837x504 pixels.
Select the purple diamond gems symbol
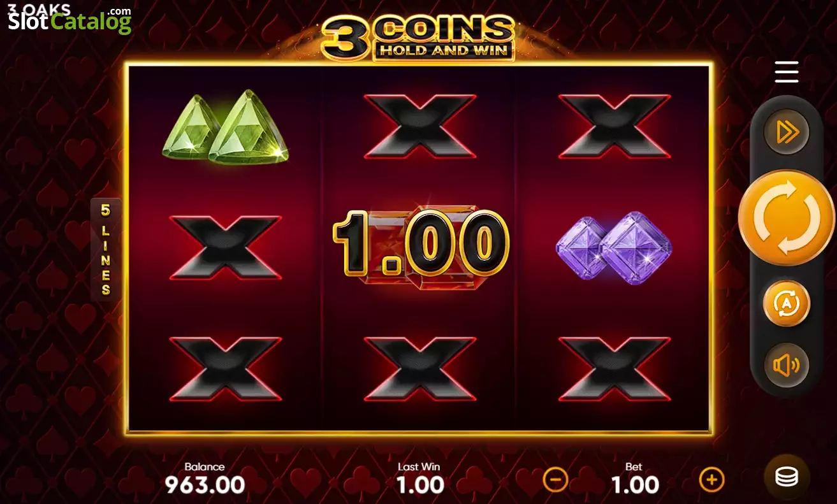[613, 245]
